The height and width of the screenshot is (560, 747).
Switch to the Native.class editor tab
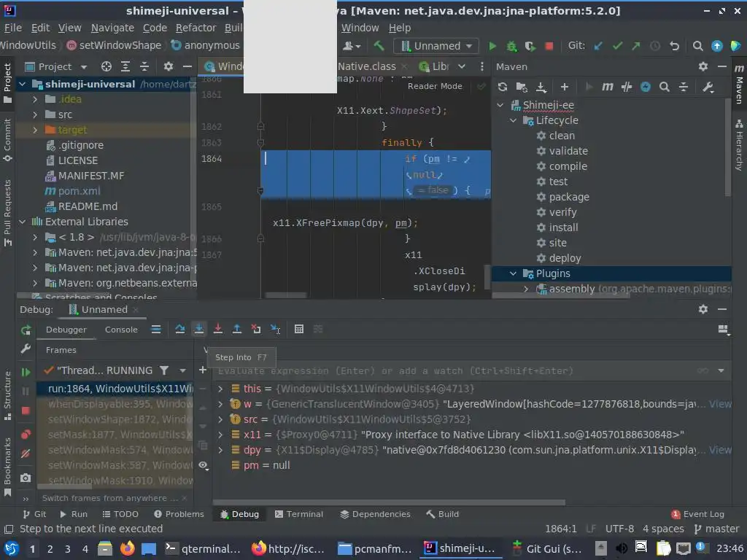[x=367, y=66]
